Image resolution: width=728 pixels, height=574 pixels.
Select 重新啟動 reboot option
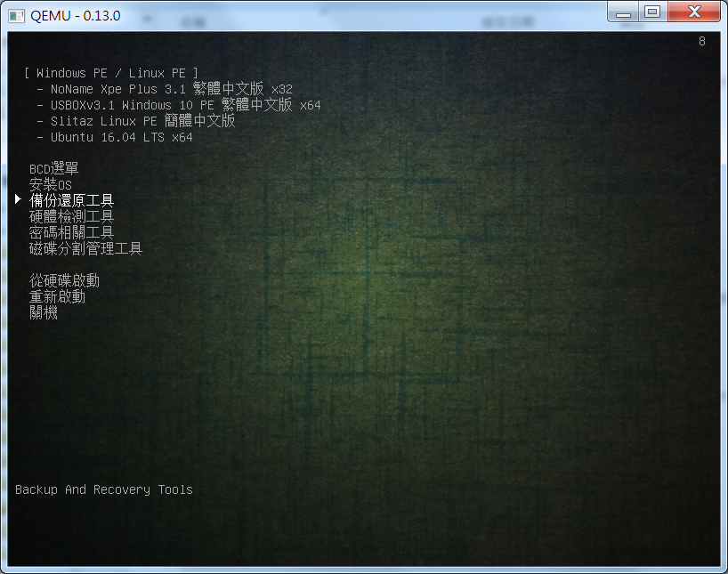pos(57,296)
